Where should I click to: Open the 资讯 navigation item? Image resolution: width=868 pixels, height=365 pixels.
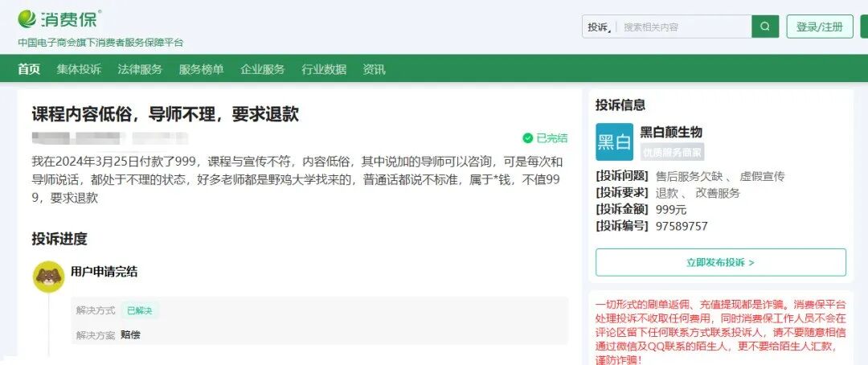pyautogui.click(x=374, y=69)
